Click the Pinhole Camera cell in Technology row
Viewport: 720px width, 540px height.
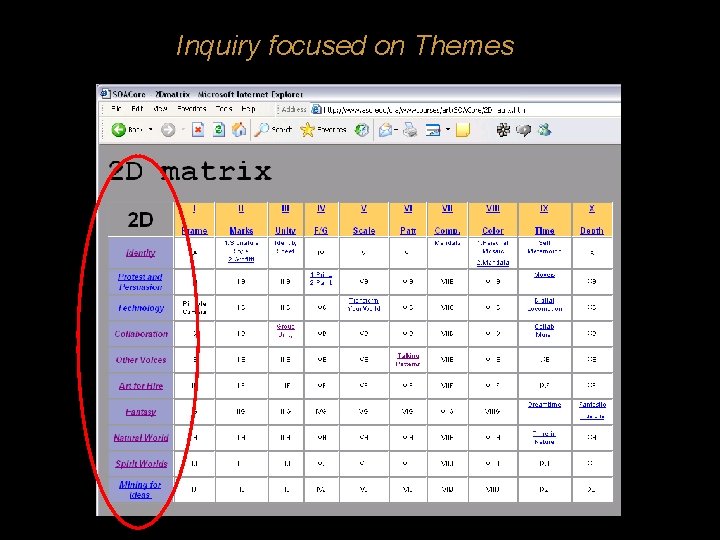[x=194, y=308]
